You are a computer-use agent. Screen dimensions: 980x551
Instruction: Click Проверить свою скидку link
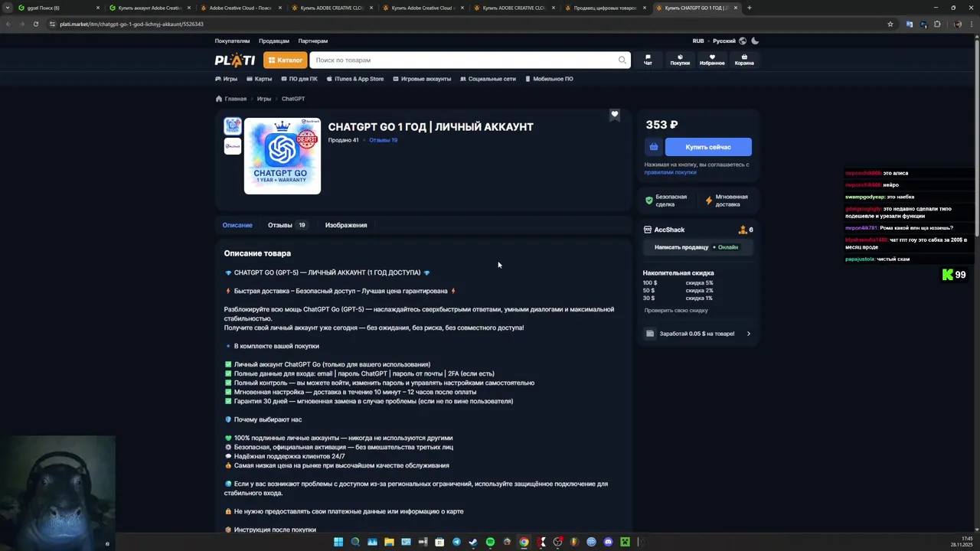click(676, 310)
